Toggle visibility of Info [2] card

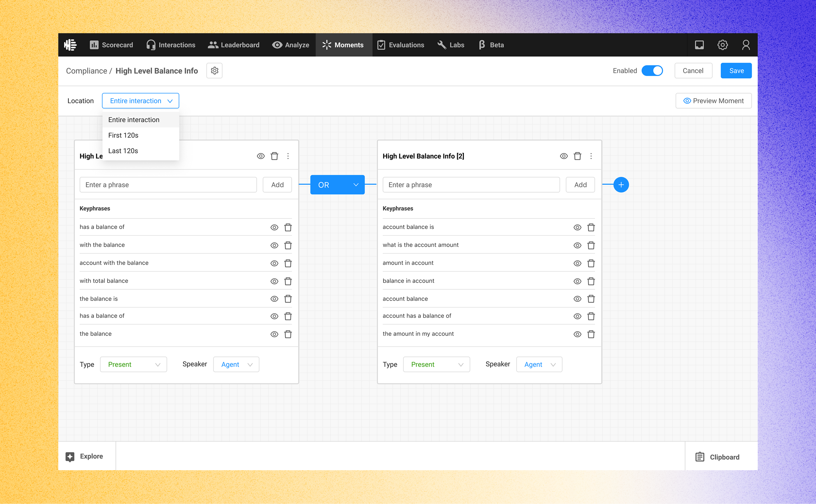(564, 156)
